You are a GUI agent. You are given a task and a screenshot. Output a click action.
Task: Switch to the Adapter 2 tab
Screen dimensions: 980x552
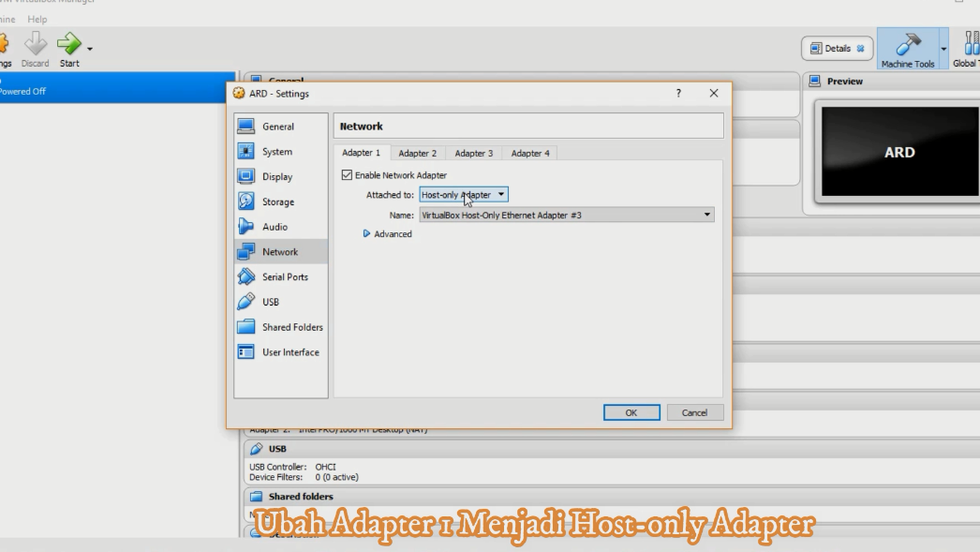(417, 152)
